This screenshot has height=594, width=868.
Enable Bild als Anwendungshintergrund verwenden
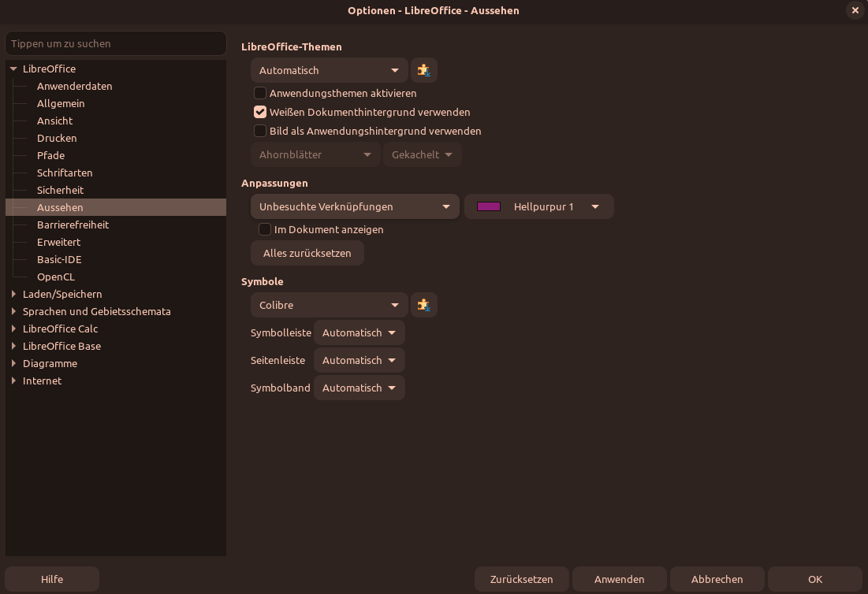[x=260, y=131]
